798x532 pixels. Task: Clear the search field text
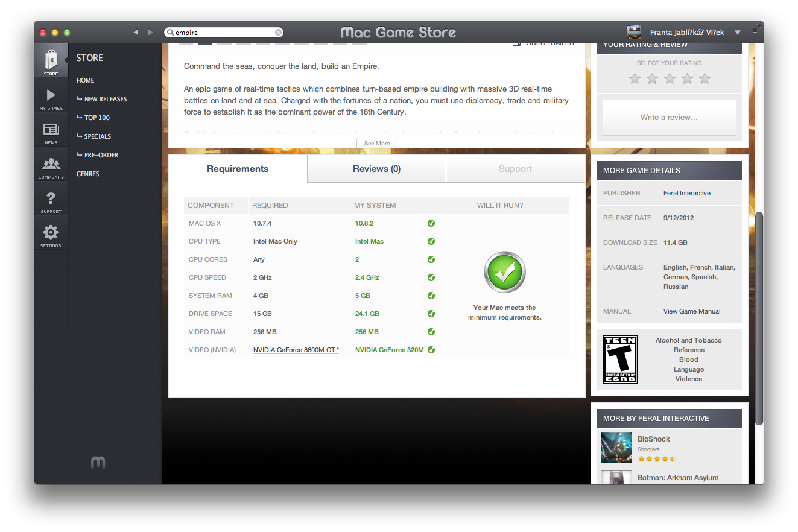pos(278,33)
